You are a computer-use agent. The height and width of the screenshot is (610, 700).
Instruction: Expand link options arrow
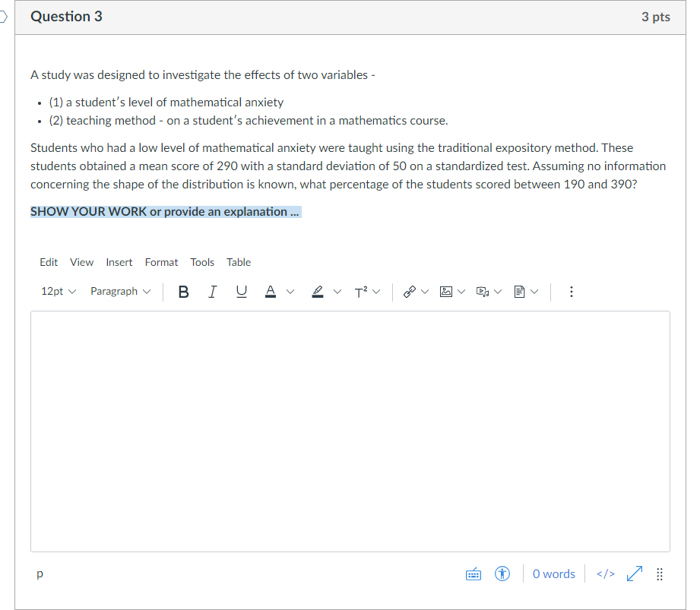pyautogui.click(x=425, y=292)
